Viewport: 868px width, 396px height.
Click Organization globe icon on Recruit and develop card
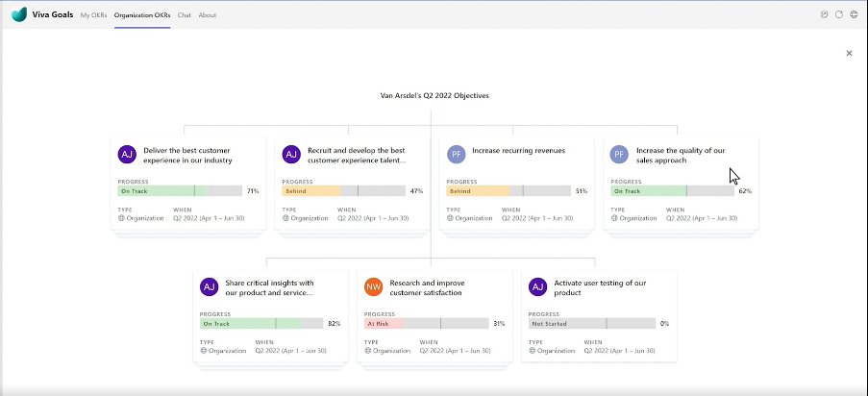click(285, 218)
